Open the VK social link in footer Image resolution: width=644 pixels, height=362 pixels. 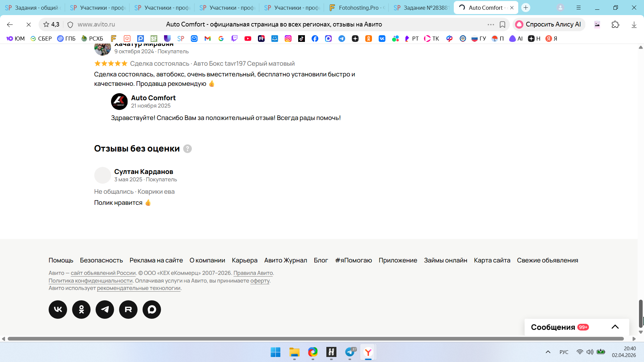tap(58, 309)
